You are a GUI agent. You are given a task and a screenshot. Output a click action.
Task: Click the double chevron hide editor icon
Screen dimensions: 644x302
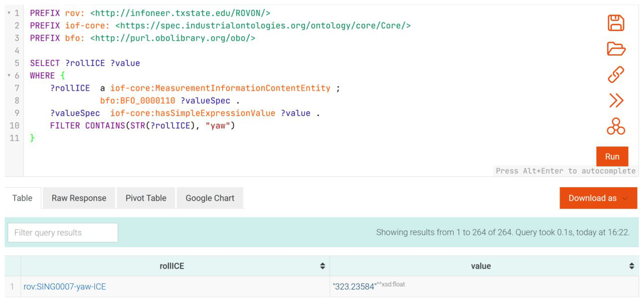(x=616, y=100)
